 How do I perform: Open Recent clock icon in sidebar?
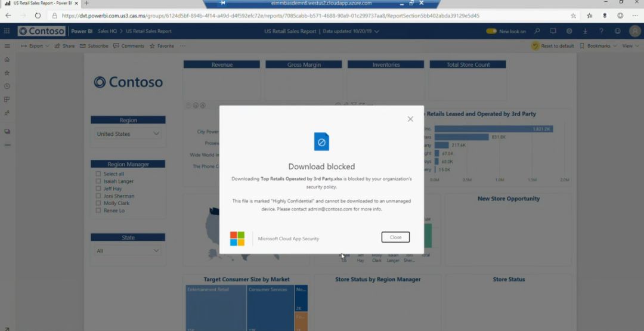[x=7, y=86]
